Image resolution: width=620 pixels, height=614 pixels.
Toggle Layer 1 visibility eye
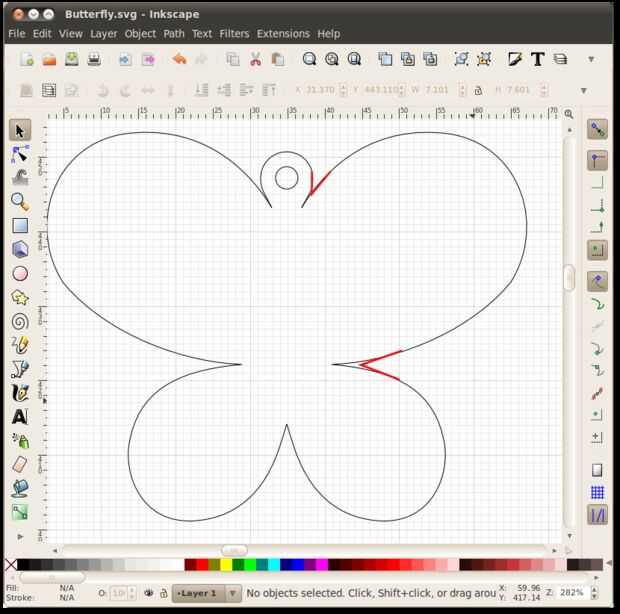pyautogui.click(x=149, y=593)
